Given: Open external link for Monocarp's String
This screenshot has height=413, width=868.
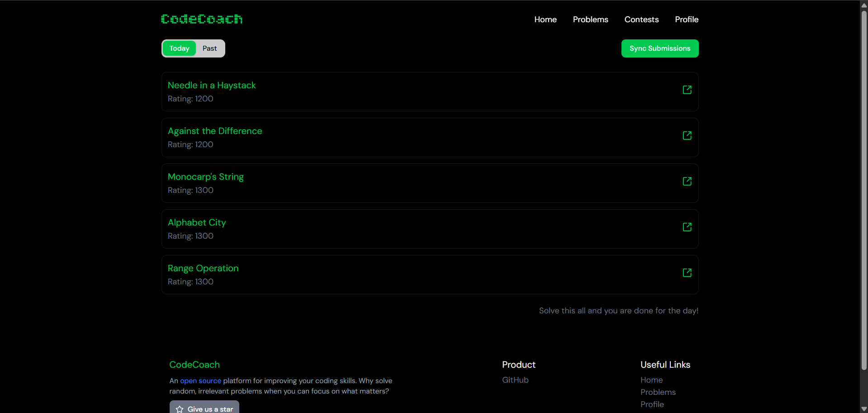Looking at the screenshot, I should (687, 181).
